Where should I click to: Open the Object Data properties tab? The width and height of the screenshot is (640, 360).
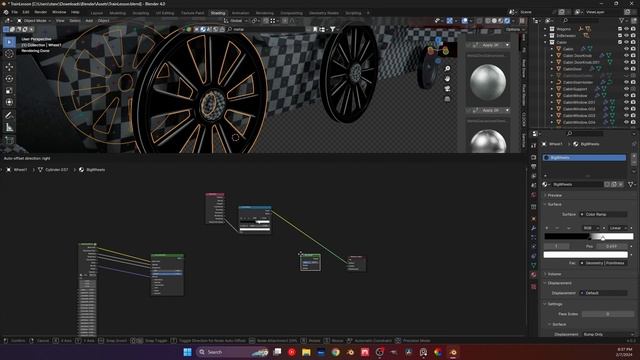click(533, 265)
